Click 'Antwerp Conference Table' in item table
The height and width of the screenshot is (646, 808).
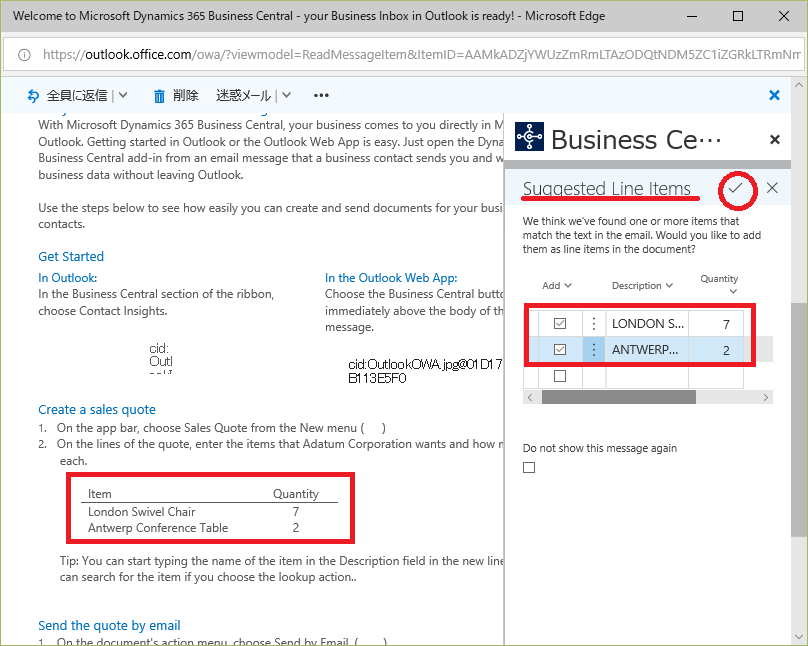158,528
